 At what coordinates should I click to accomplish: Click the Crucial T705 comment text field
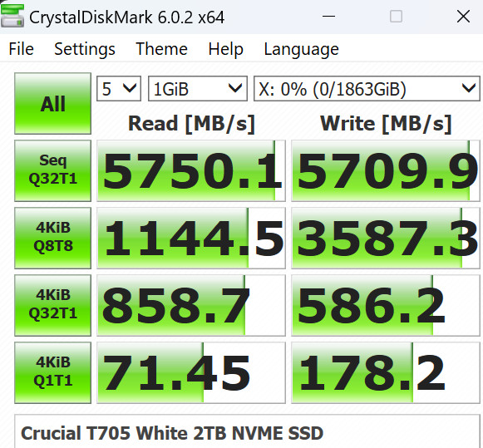pos(247,431)
